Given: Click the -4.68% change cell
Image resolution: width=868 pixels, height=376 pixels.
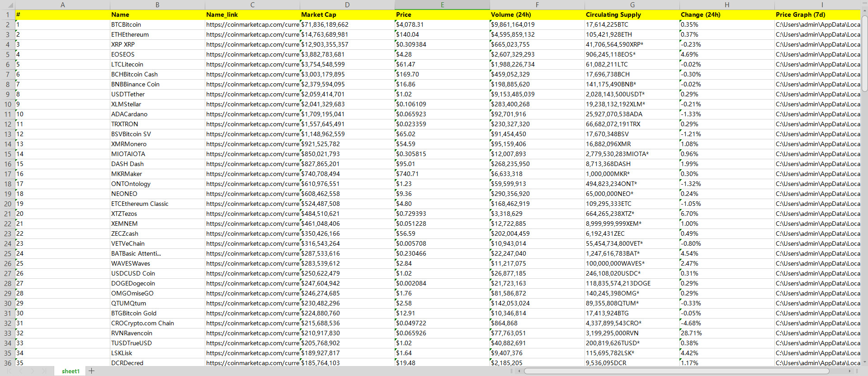Looking at the screenshot, I should [727, 323].
